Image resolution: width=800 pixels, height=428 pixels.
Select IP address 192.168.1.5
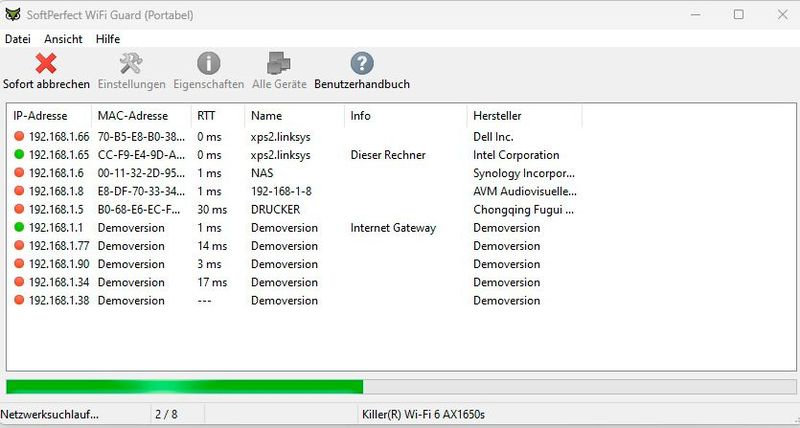pyautogui.click(x=56, y=209)
